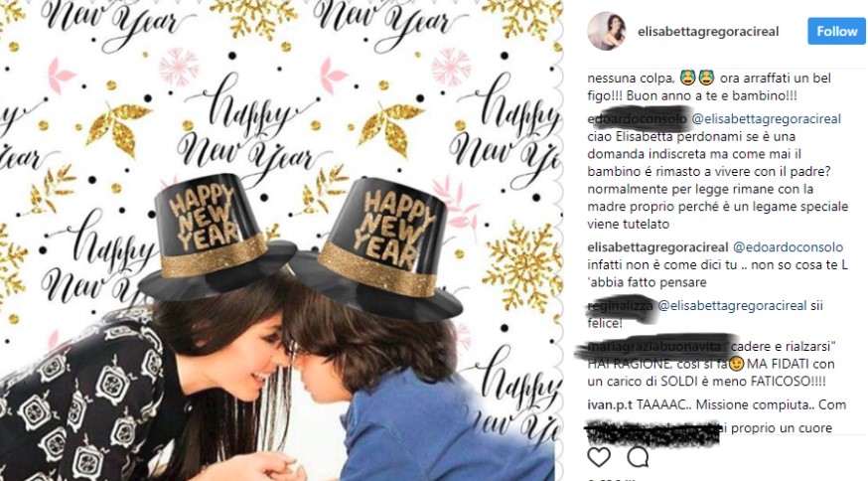Image resolution: width=868 pixels, height=481 pixels.
Task: Open elisabettagregoracireal reply author name
Action: coord(657,247)
